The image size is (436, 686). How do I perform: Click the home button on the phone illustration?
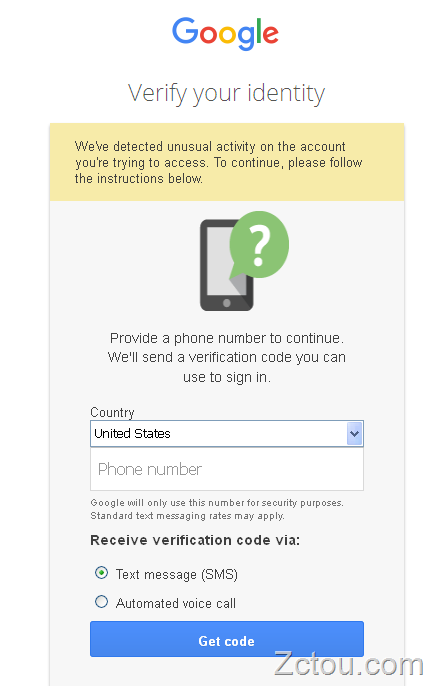(227, 303)
